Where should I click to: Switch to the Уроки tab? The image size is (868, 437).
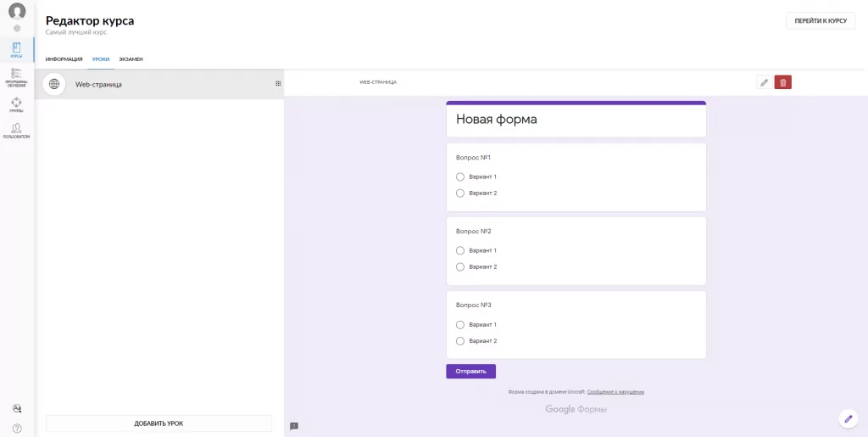pyautogui.click(x=101, y=59)
